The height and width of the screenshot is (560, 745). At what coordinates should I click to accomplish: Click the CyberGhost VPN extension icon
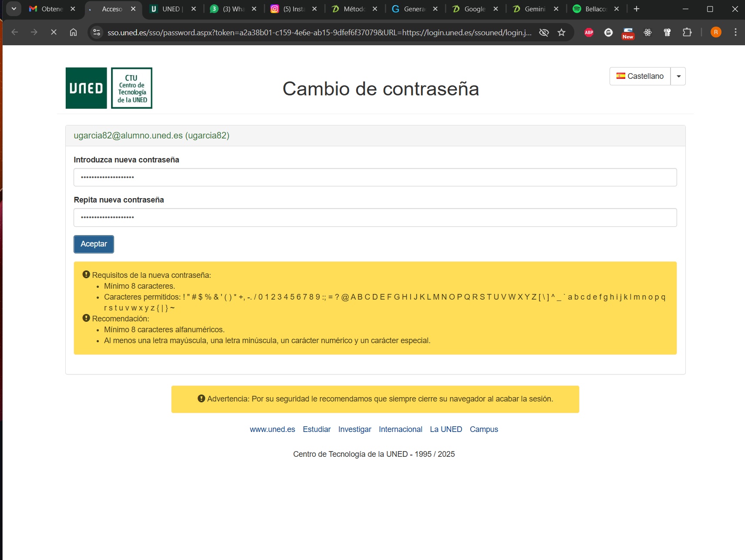click(608, 32)
